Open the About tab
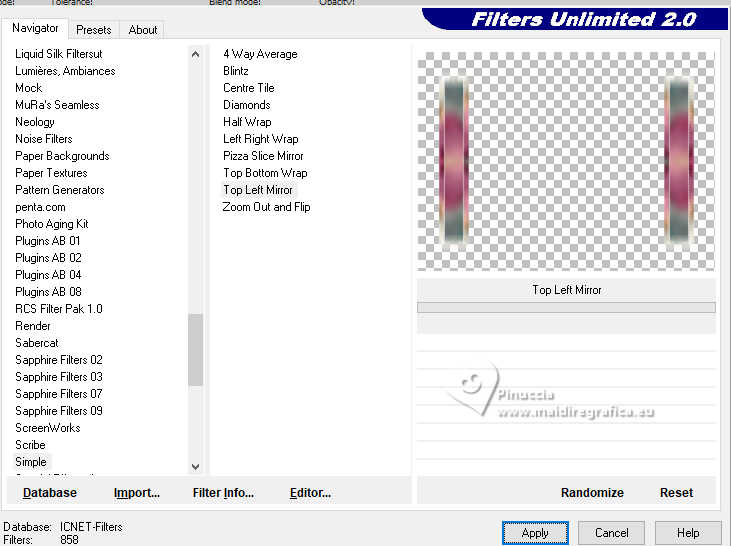The height and width of the screenshot is (546, 731). (142, 30)
